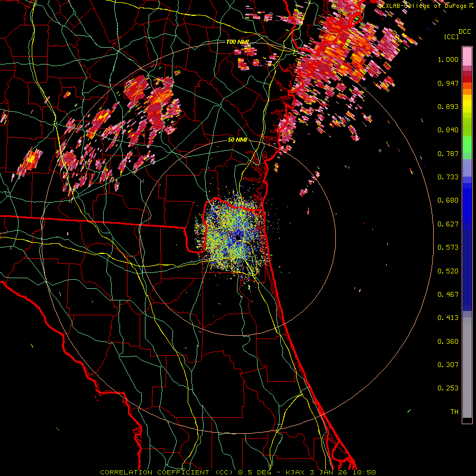Viewport: 476px width, 476px height.
Task: Click the DCC product label
Action: 465,32
